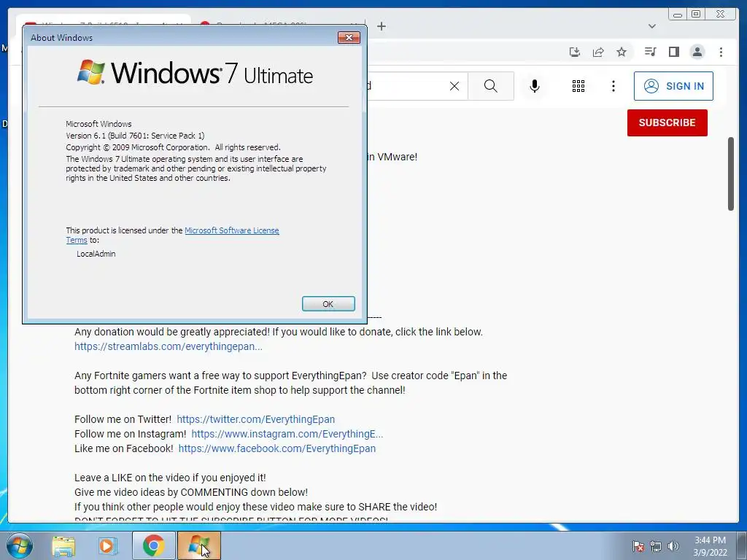Viewport: 747px width, 560px height.
Task: Open the taskbar clock and date
Action: 710,546
